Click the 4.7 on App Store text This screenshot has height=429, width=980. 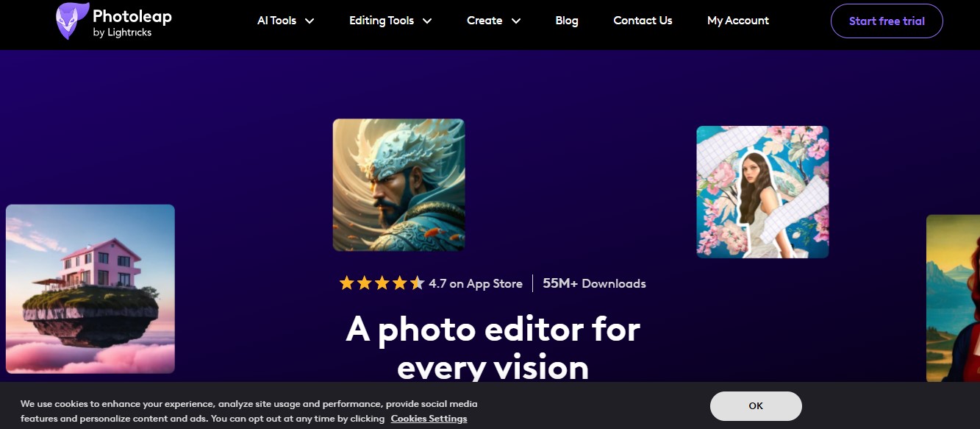pyautogui.click(x=476, y=283)
